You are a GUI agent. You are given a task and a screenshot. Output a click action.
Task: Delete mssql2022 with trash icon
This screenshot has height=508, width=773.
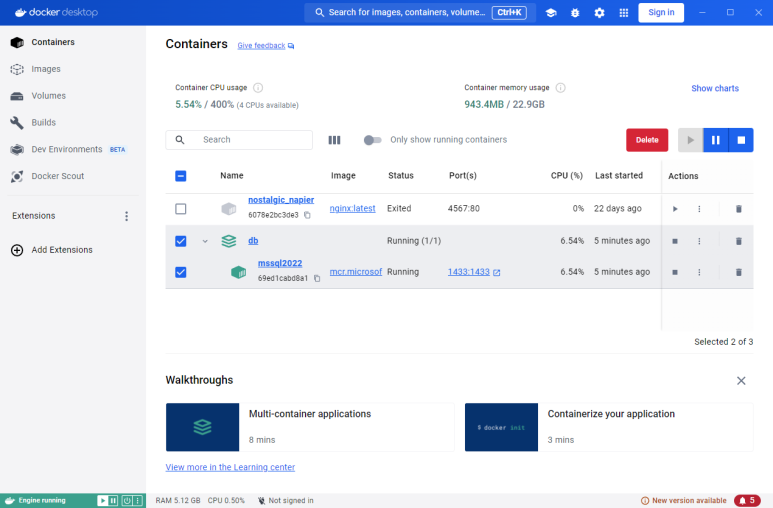738,272
